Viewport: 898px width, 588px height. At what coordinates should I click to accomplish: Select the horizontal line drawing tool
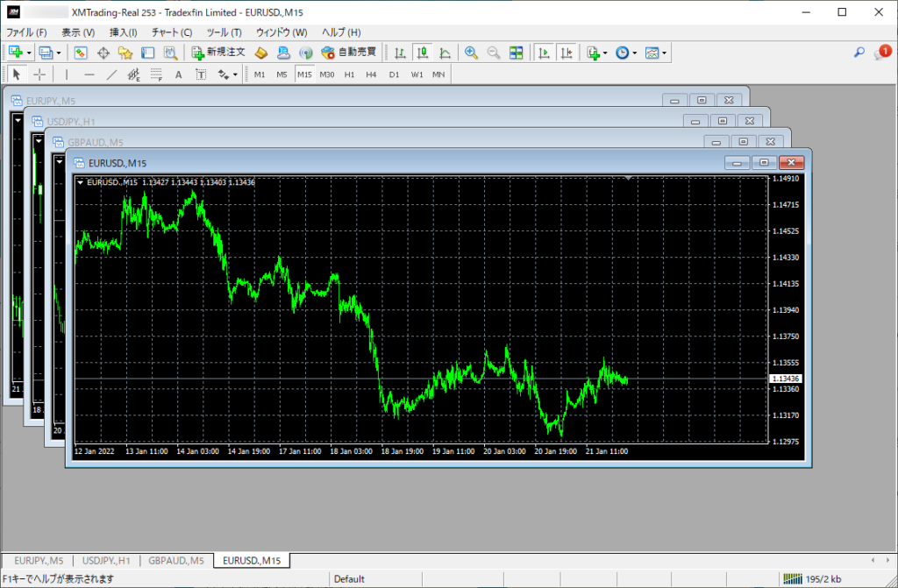tap(89, 74)
